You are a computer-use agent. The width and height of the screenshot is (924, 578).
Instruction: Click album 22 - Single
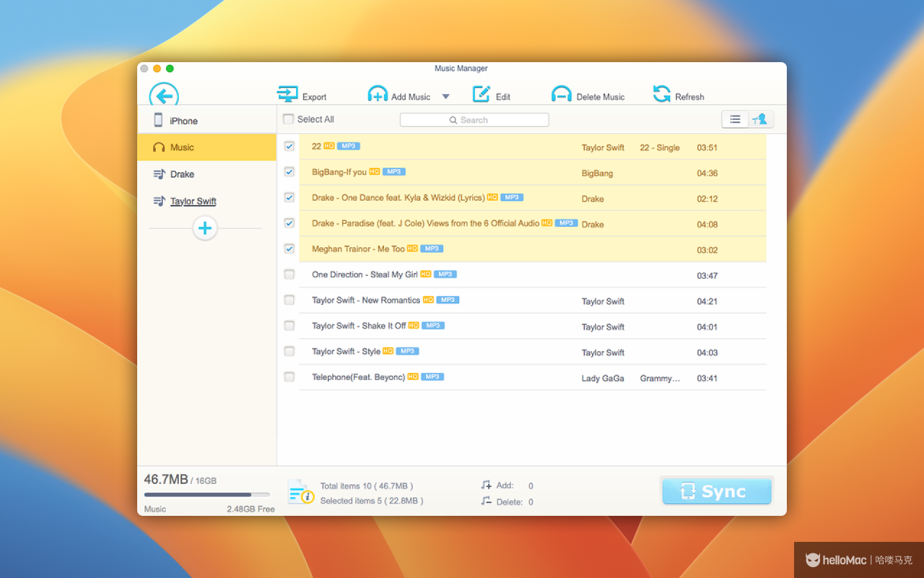pyautogui.click(x=660, y=147)
